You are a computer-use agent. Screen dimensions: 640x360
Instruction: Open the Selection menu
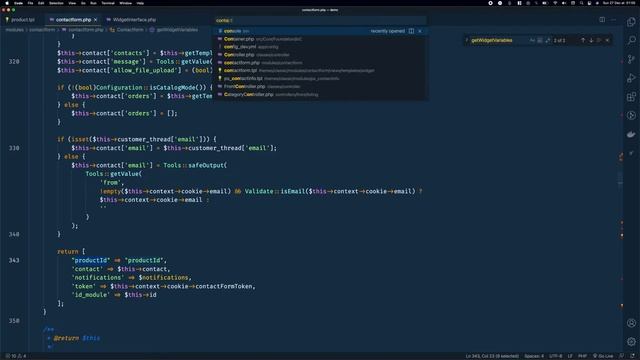56,3
